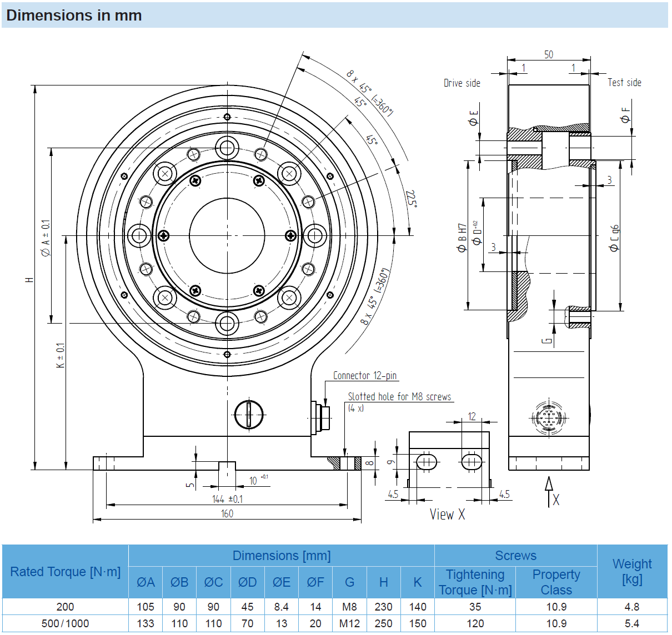This screenshot has height=635, width=672.
Task: Click the 'Drive side' label
Action: click(x=462, y=83)
